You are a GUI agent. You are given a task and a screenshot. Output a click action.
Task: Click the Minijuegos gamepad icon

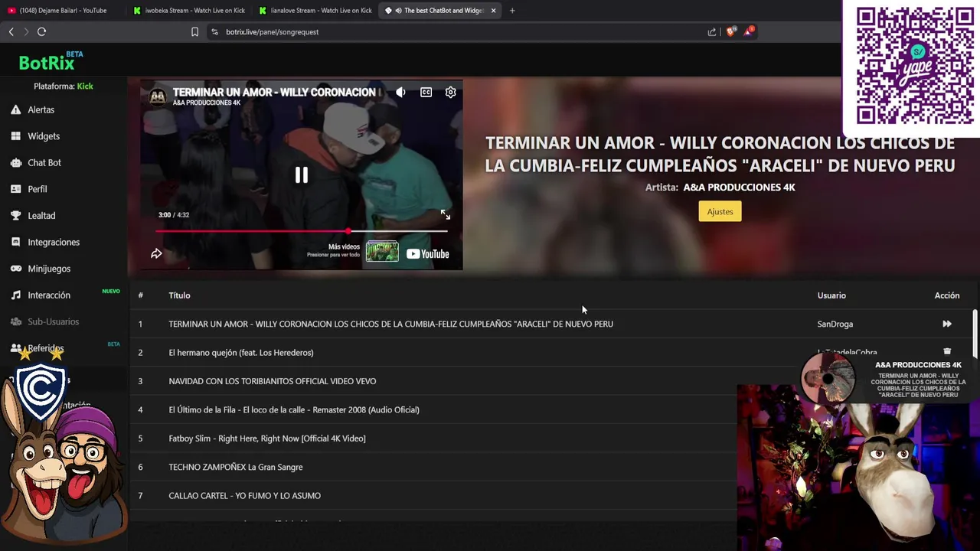[x=15, y=269]
